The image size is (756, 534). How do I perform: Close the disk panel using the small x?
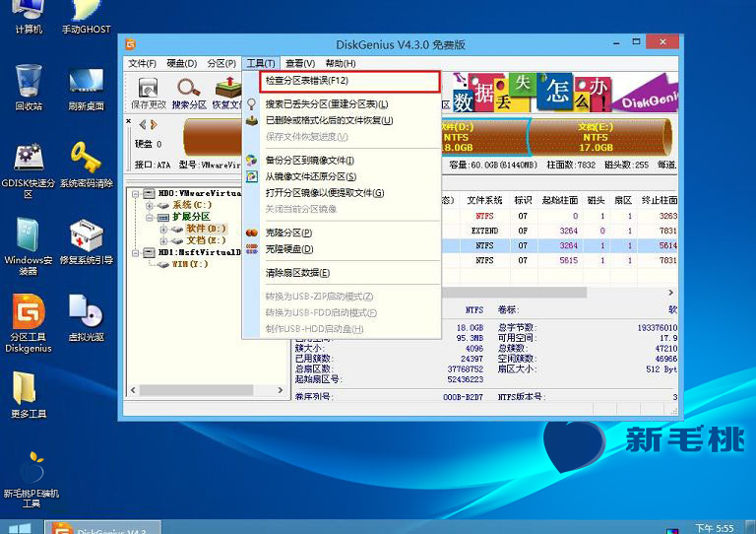[129, 120]
